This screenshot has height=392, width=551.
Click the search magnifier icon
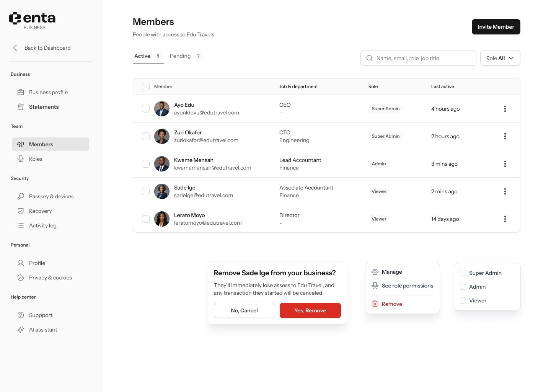tap(369, 58)
